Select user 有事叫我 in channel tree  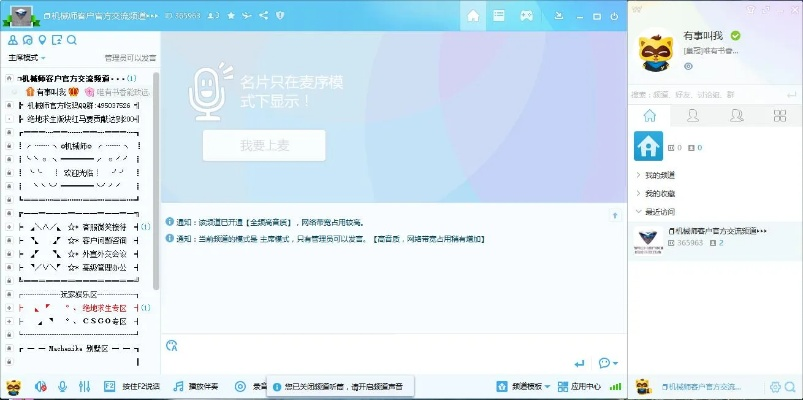pos(52,92)
